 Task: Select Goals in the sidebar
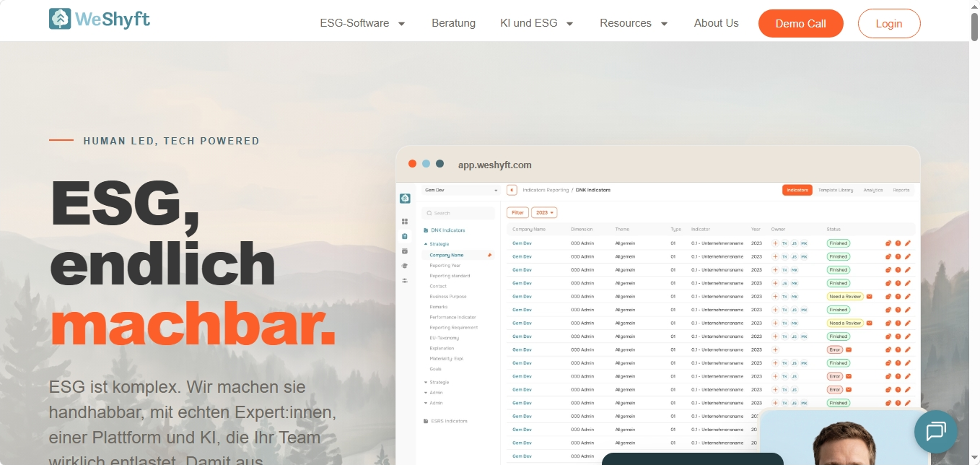(435, 369)
